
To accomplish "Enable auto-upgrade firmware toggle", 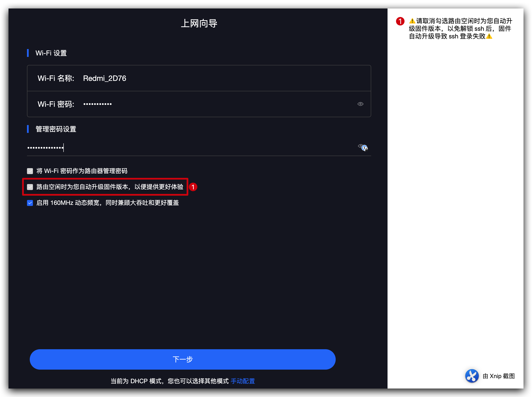I will point(31,187).
